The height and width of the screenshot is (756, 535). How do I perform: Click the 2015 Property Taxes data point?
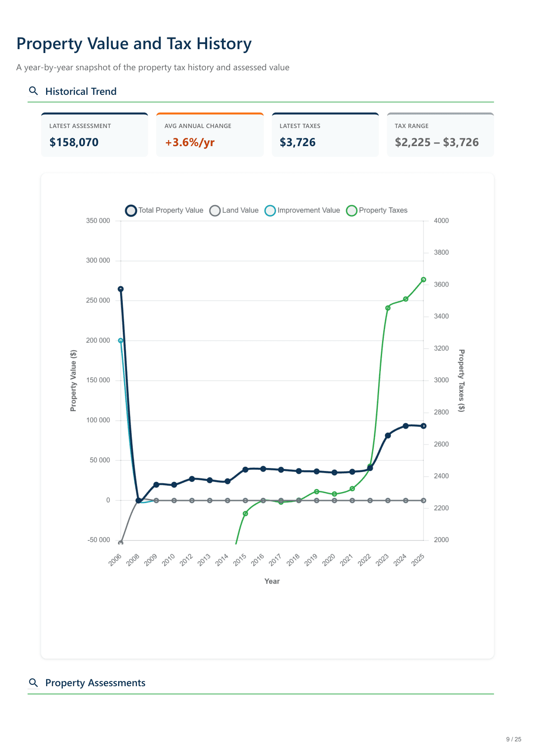(x=246, y=514)
